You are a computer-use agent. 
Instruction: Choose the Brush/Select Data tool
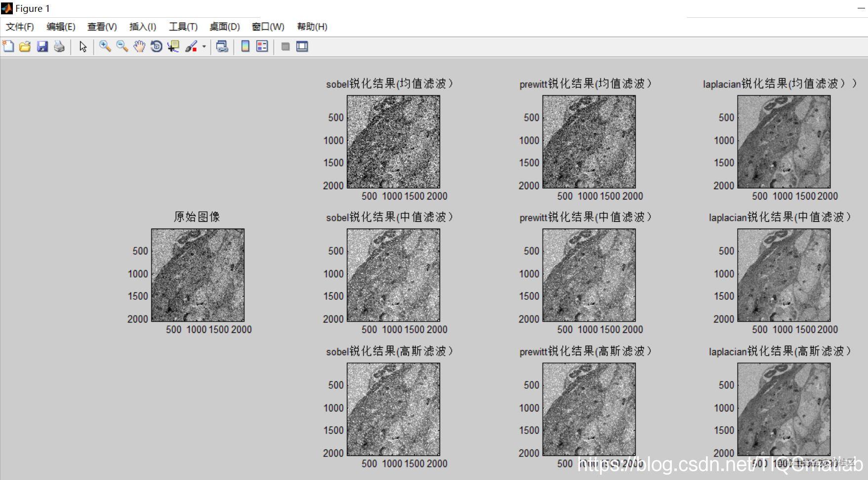tap(191, 46)
